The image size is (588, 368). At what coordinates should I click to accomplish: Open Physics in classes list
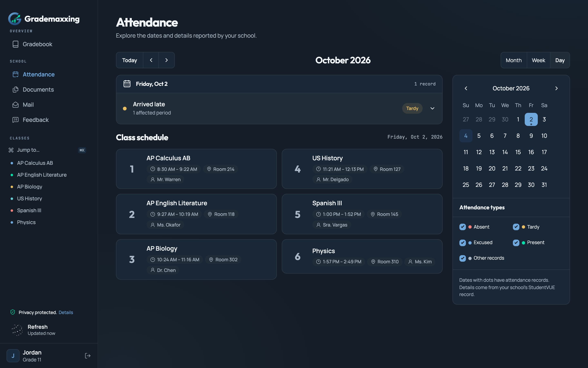point(26,222)
